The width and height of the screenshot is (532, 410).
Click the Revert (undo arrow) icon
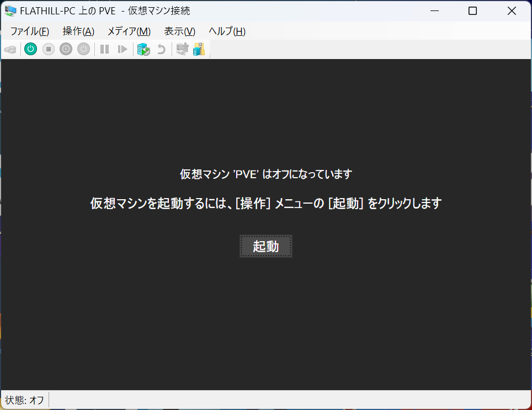click(162, 50)
